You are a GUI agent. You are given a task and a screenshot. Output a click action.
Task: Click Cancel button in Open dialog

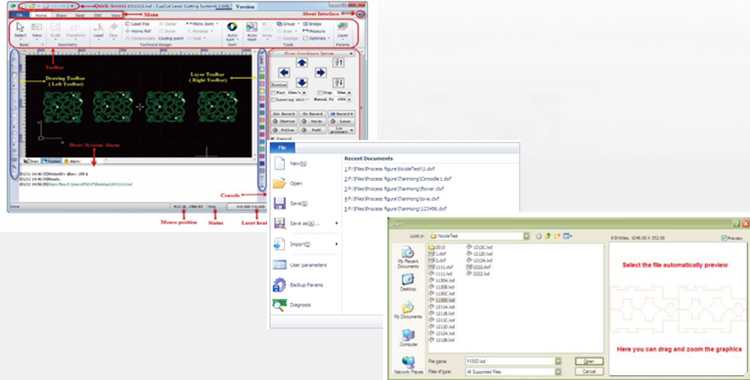pos(589,371)
